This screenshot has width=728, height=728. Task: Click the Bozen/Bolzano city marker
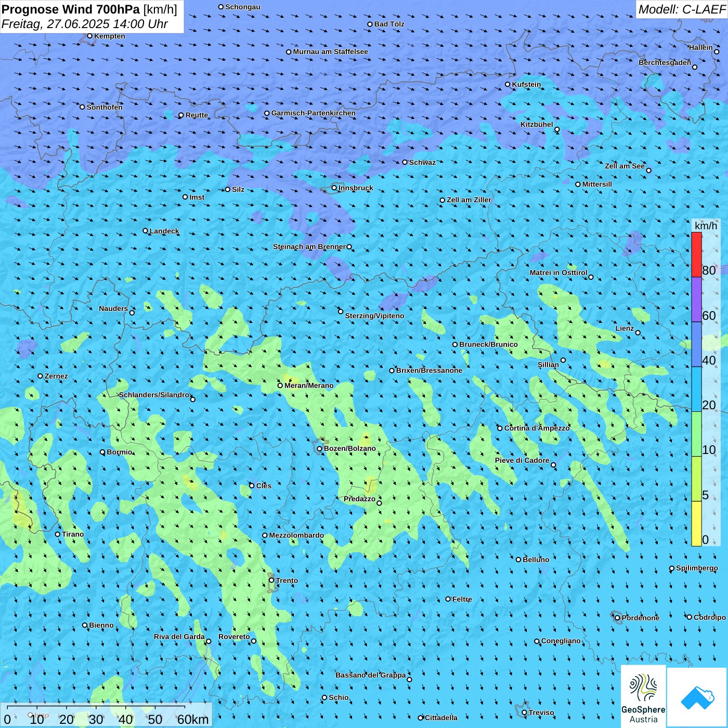[319, 448]
